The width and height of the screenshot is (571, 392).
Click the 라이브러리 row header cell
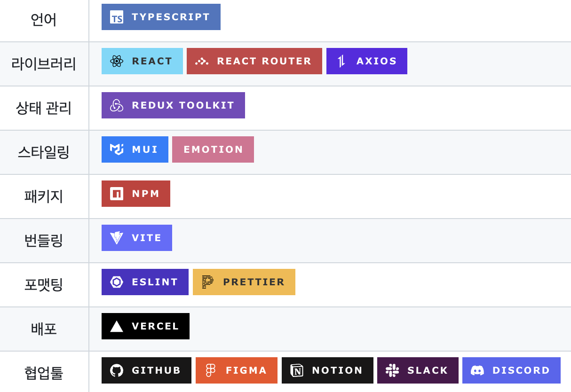(44, 64)
